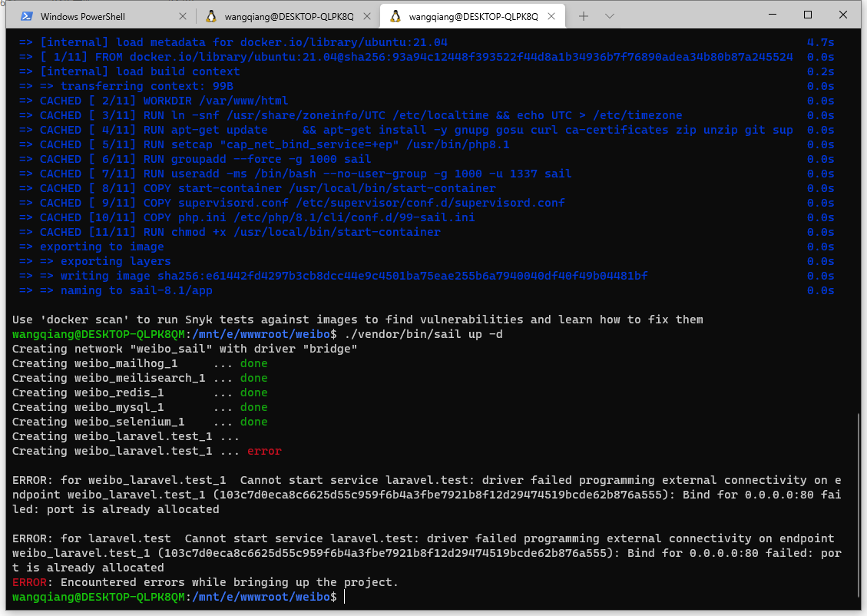
Task: Click the red 'error' status for weibo_laravel.test_1
Action: coord(264,451)
